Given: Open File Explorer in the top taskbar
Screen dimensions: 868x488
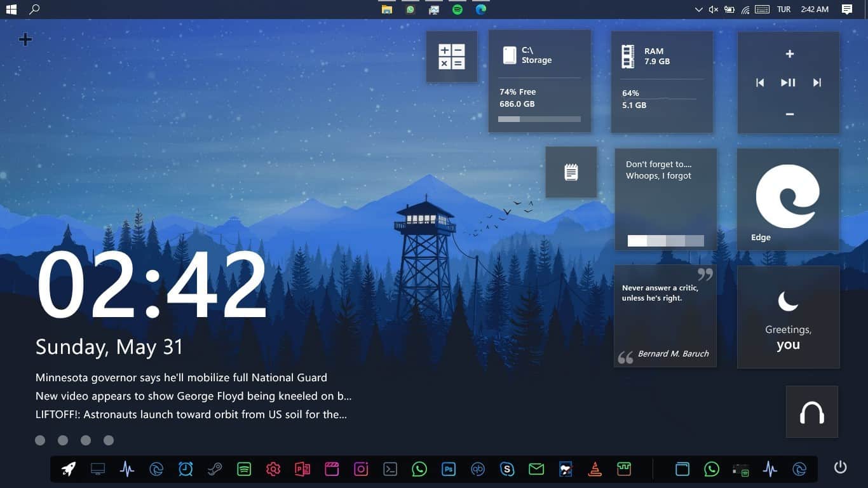Looking at the screenshot, I should [386, 10].
